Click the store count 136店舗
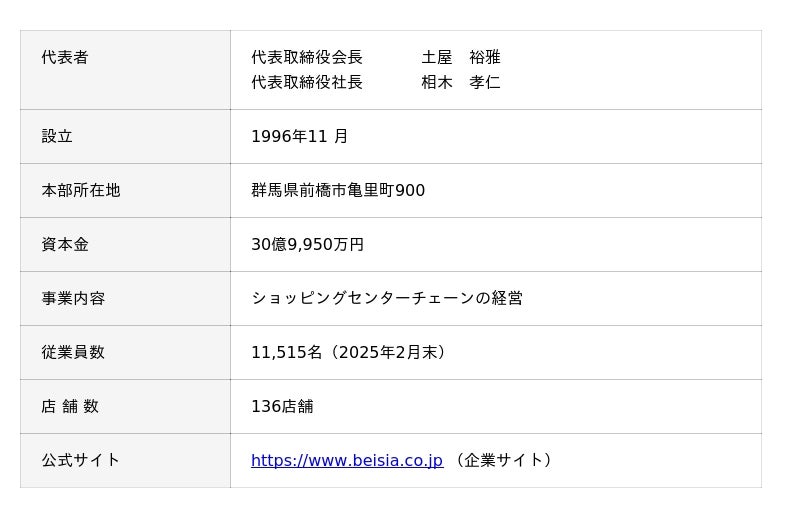The height and width of the screenshot is (518, 800). (282, 407)
